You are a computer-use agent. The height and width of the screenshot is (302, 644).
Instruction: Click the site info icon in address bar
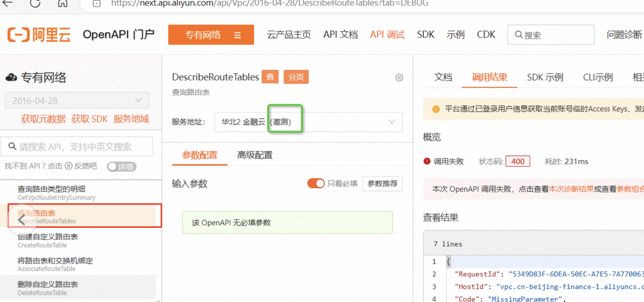(x=97, y=3)
